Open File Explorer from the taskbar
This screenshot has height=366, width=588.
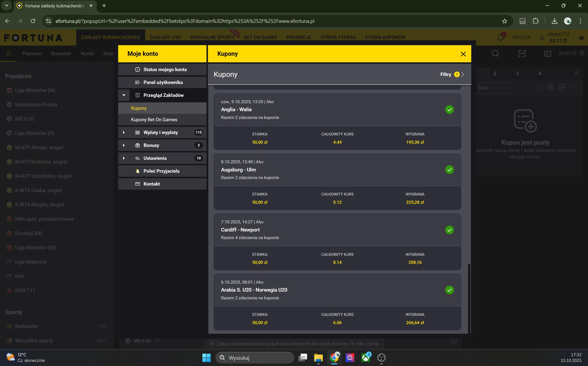click(x=318, y=358)
